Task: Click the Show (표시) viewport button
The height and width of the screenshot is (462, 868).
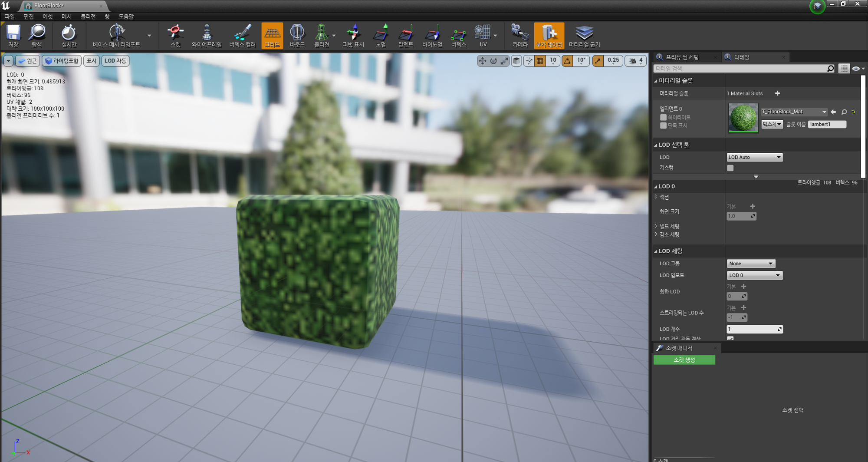Action: pos(91,61)
